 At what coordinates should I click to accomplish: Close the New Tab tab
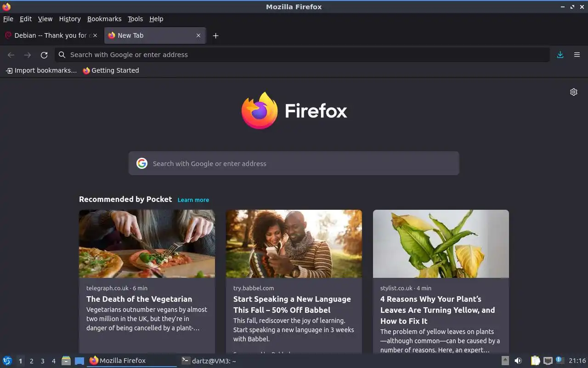point(198,35)
